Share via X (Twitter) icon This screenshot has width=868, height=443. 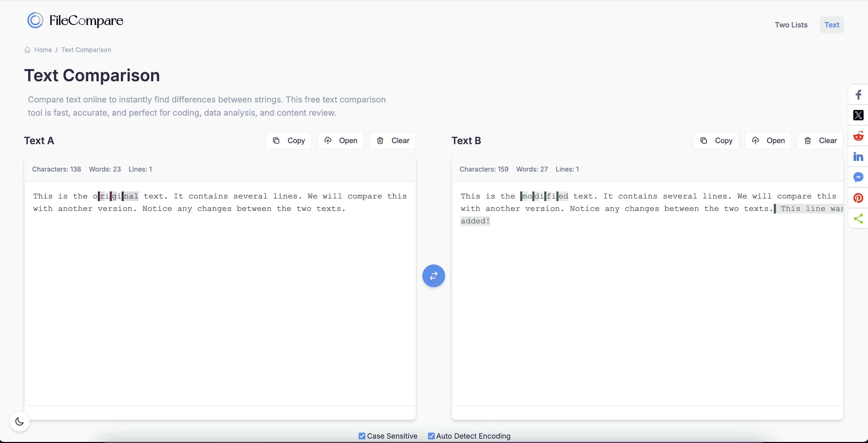click(858, 115)
